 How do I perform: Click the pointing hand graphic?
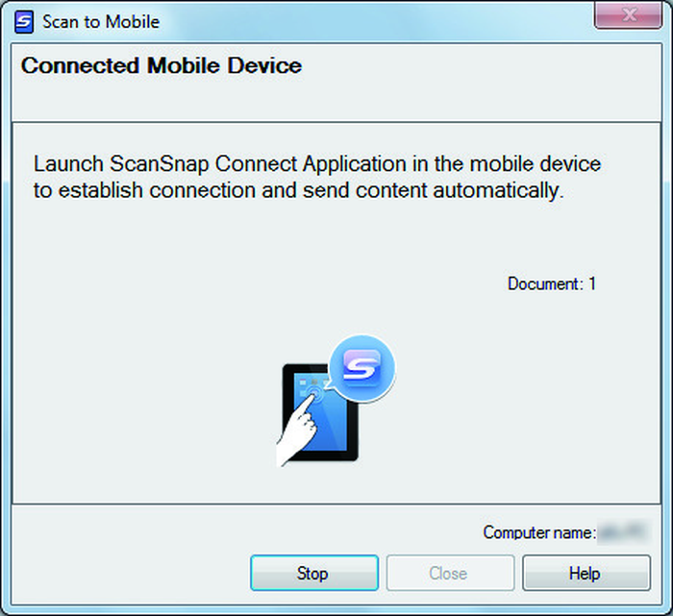[x=297, y=431]
